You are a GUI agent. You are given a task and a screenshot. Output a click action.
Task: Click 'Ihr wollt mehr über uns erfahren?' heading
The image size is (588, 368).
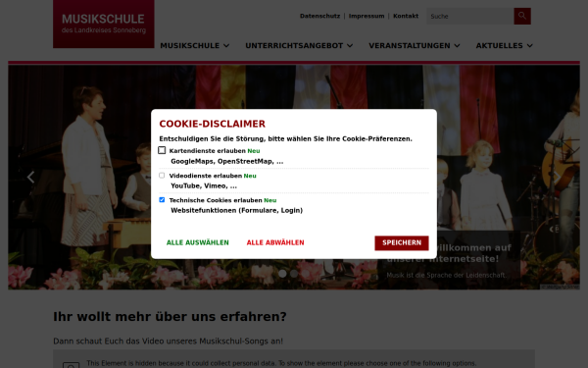(170, 317)
